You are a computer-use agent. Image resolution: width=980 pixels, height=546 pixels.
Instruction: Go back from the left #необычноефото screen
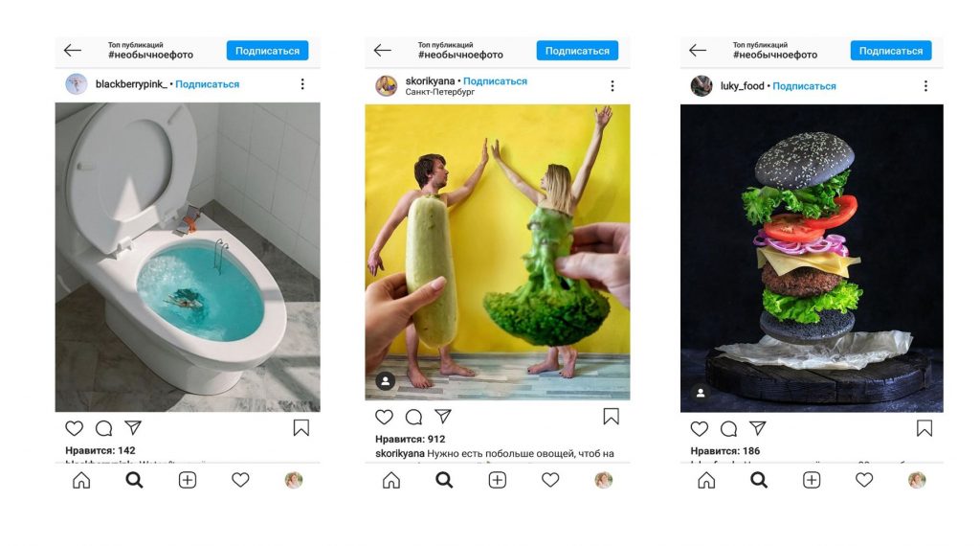(x=73, y=51)
